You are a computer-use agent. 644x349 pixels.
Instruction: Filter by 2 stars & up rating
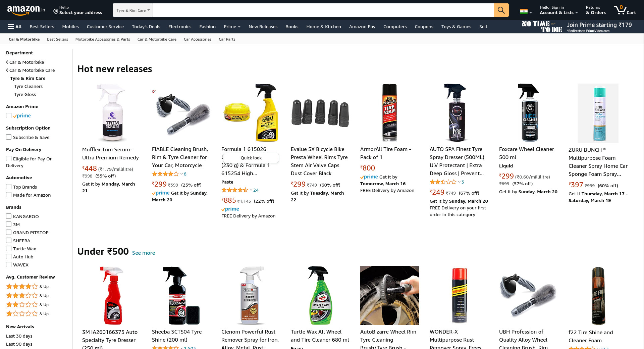[28, 305]
